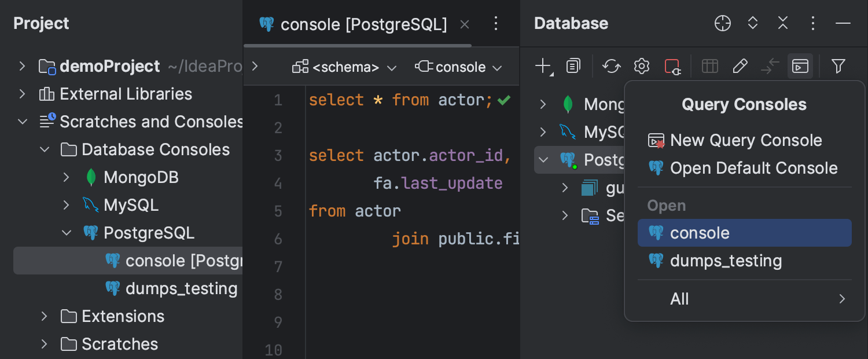
Task: Click the Edit Source pencil icon
Action: (x=740, y=67)
